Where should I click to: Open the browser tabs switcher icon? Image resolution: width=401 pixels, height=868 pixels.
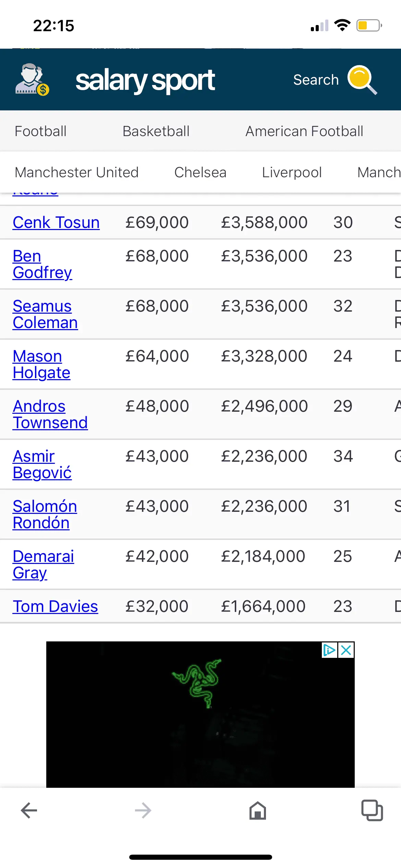click(x=372, y=810)
